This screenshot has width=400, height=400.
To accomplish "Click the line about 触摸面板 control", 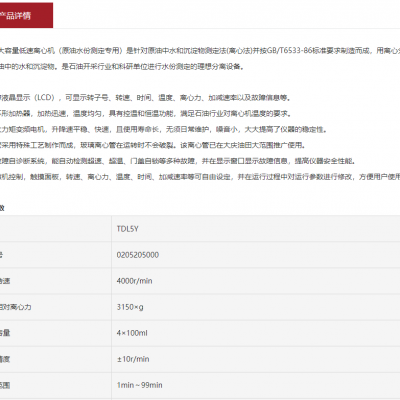I will (x=200, y=177).
